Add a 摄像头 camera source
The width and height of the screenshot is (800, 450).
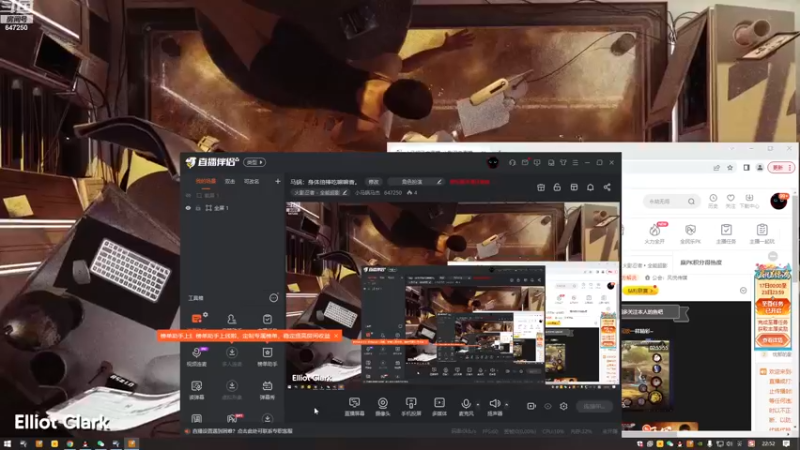click(383, 406)
